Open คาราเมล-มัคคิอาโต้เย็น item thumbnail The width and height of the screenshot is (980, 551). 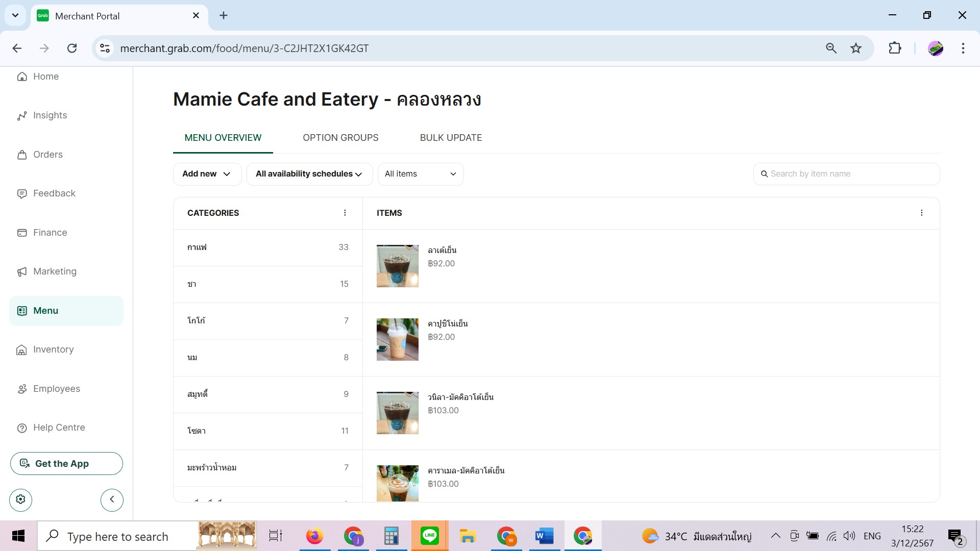(398, 483)
